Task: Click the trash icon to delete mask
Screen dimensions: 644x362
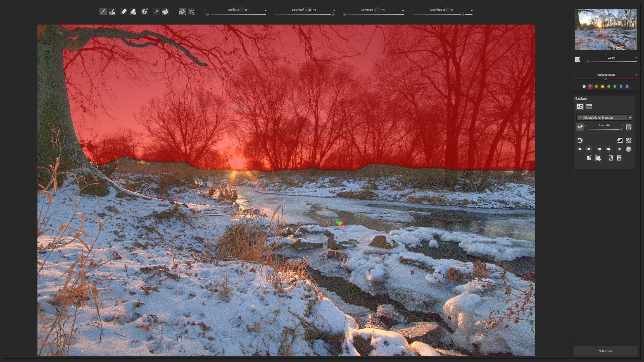Action: pos(628,127)
